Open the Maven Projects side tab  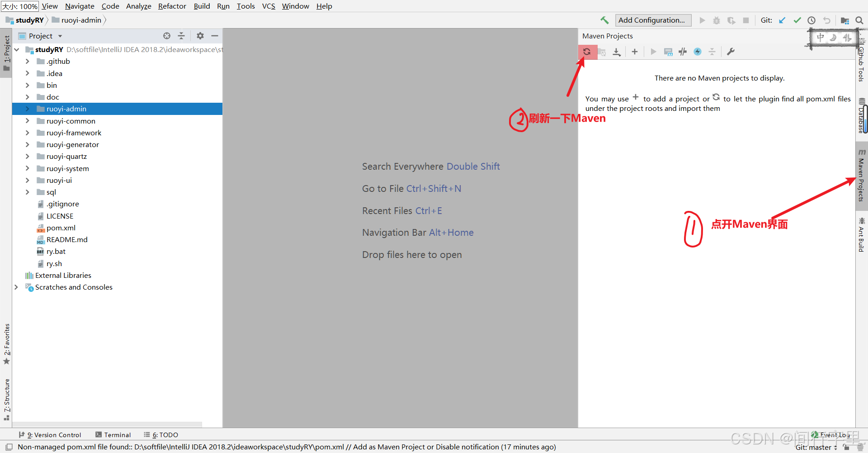(862, 176)
